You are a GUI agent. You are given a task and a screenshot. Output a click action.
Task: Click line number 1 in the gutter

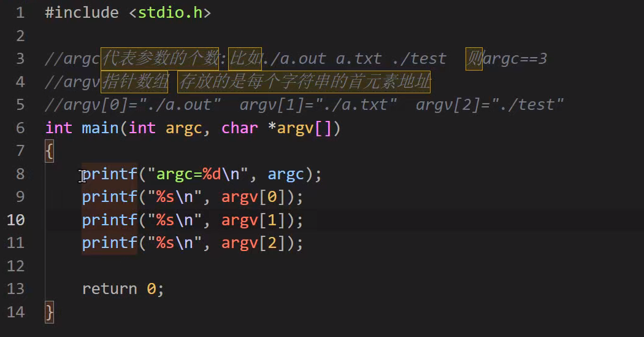pyautogui.click(x=20, y=13)
